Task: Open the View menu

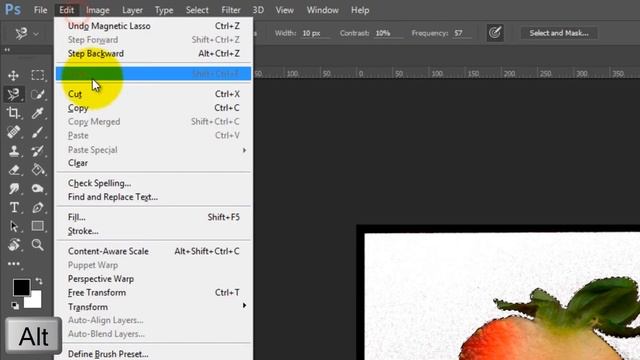Action: click(284, 10)
